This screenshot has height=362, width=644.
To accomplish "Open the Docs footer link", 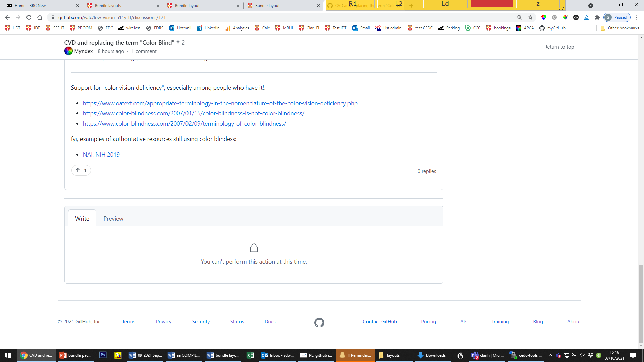I will tap(270, 322).
